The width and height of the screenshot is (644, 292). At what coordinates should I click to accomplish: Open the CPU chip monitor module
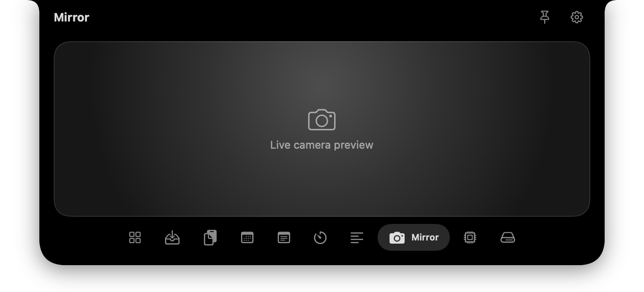(x=470, y=237)
